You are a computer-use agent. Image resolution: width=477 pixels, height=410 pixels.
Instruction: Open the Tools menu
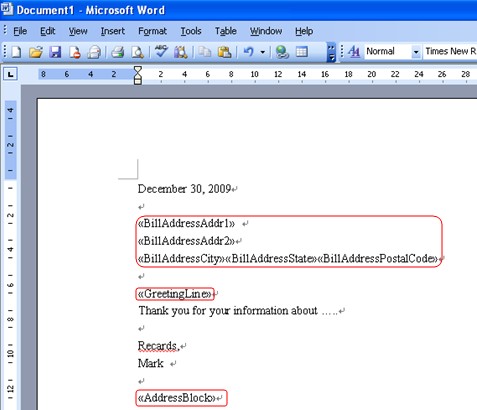point(191,31)
